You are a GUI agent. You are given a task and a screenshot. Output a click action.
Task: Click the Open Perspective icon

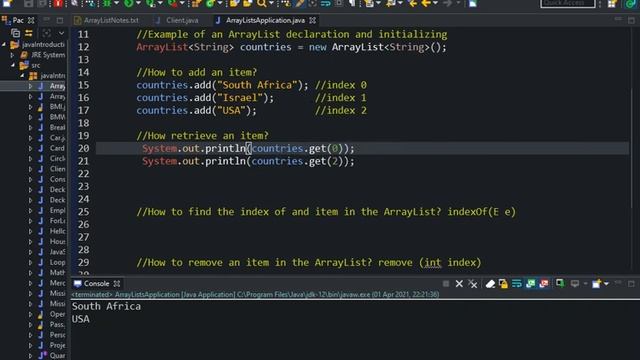tap(612, 4)
